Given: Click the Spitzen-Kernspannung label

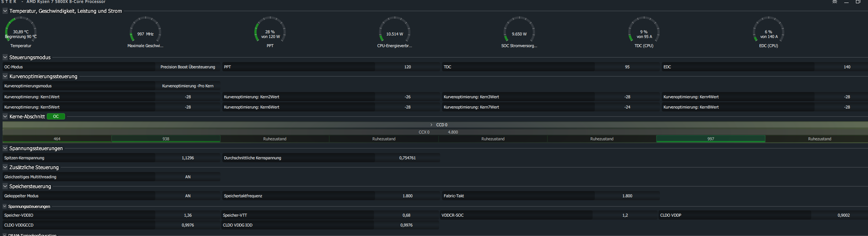Looking at the screenshot, I should 24,158.
